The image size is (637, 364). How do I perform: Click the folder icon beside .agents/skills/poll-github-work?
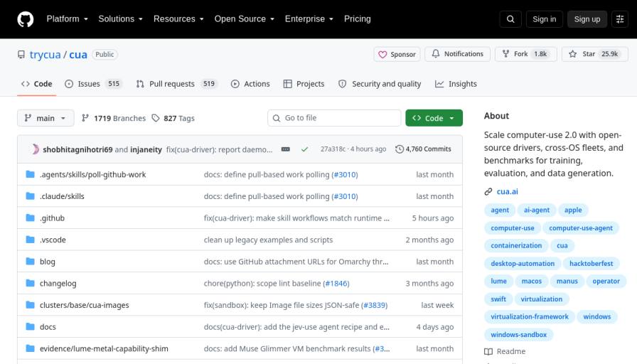[x=30, y=175]
